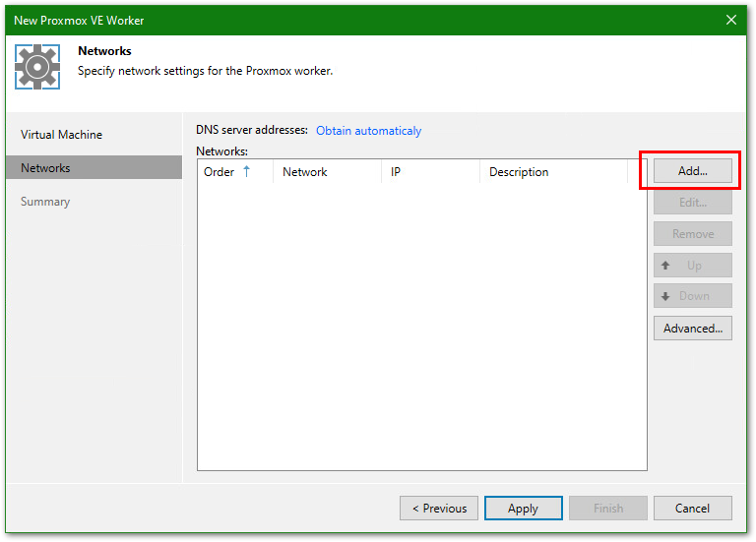This screenshot has width=756, height=542.
Task: Click the gear icon in the header
Action: pos(37,67)
